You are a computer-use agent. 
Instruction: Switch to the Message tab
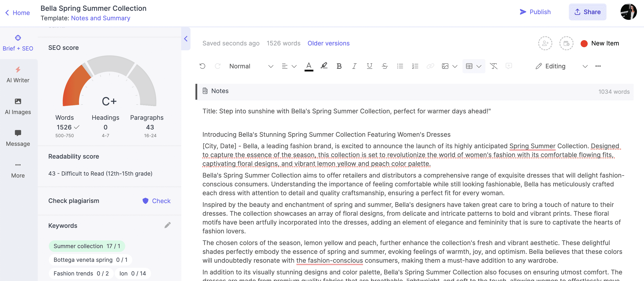tap(18, 138)
